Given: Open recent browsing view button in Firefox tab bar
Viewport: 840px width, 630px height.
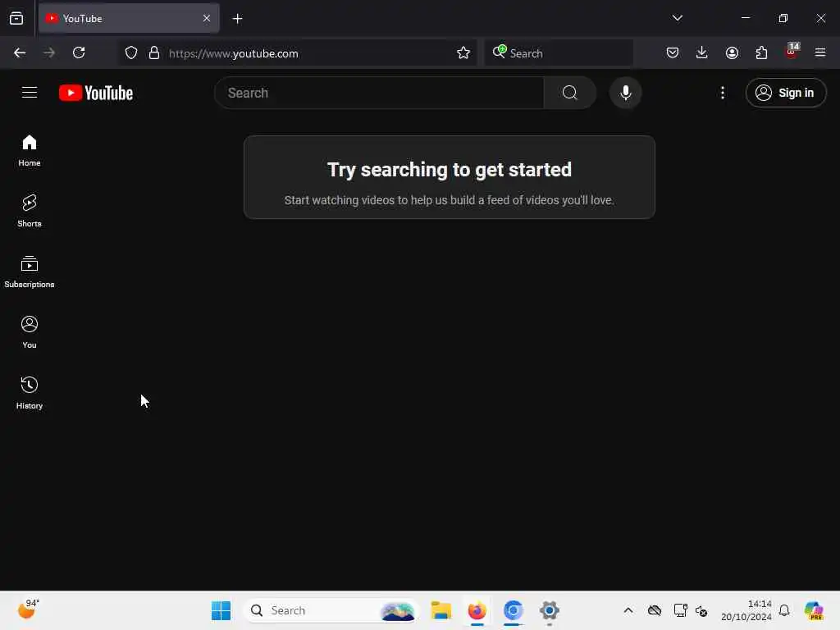Looking at the screenshot, I should 16,18.
